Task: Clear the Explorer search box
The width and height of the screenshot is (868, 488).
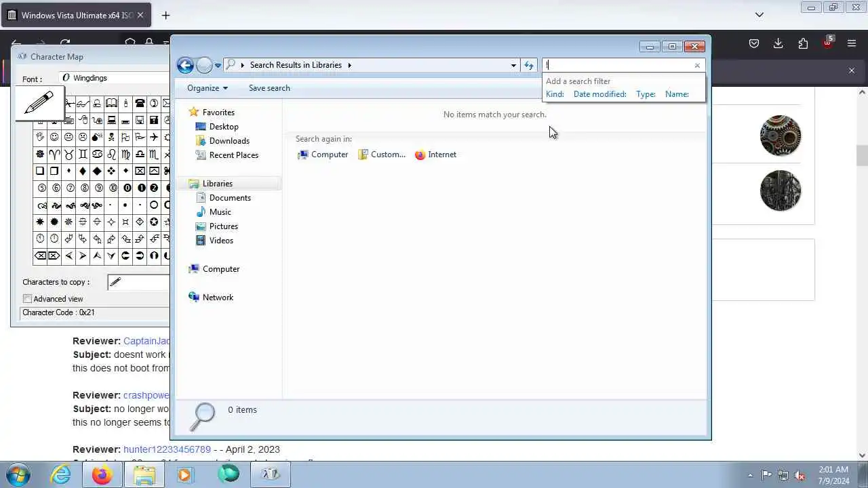Action: [697, 65]
